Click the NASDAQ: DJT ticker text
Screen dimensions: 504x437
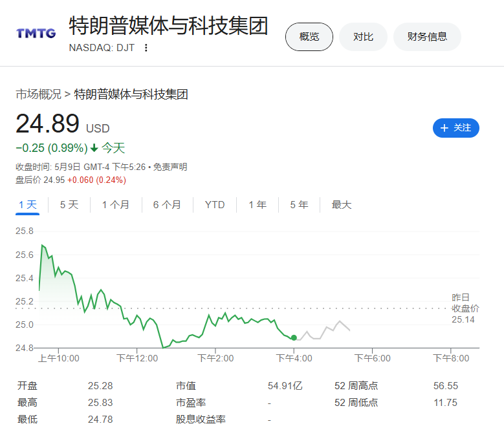[x=102, y=48]
